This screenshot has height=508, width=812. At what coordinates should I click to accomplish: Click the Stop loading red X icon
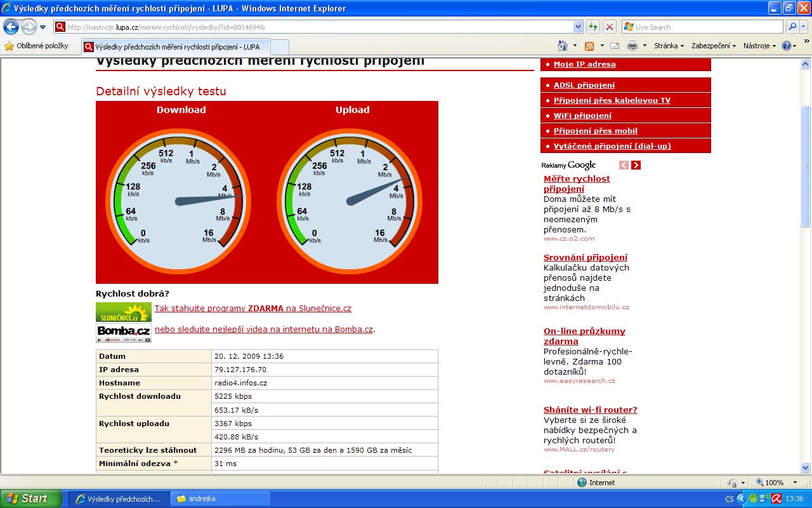(x=609, y=27)
